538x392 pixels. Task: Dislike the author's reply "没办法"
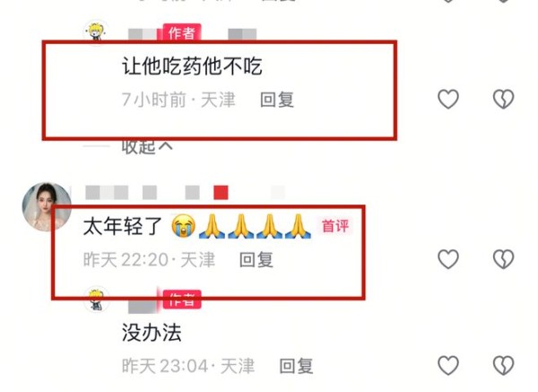tap(503, 365)
